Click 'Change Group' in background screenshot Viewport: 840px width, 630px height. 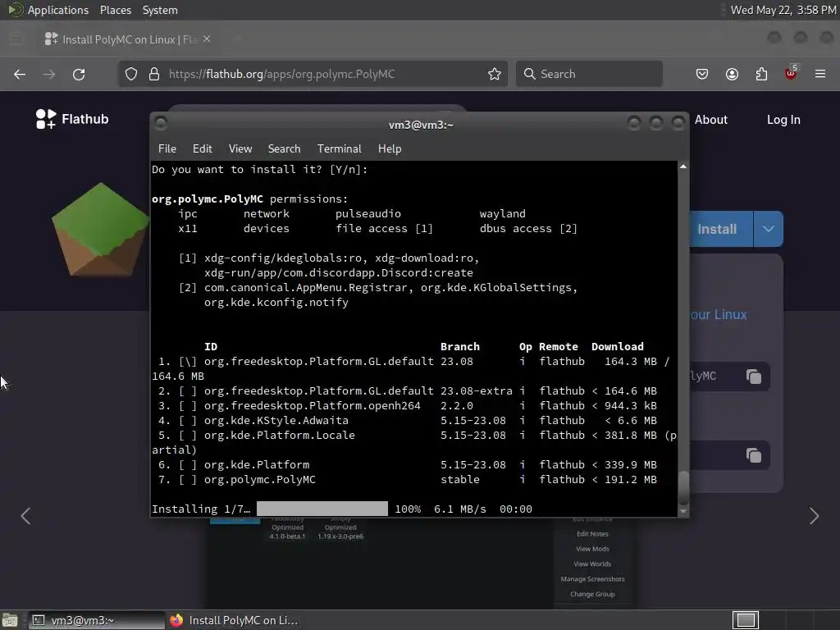coord(592,594)
